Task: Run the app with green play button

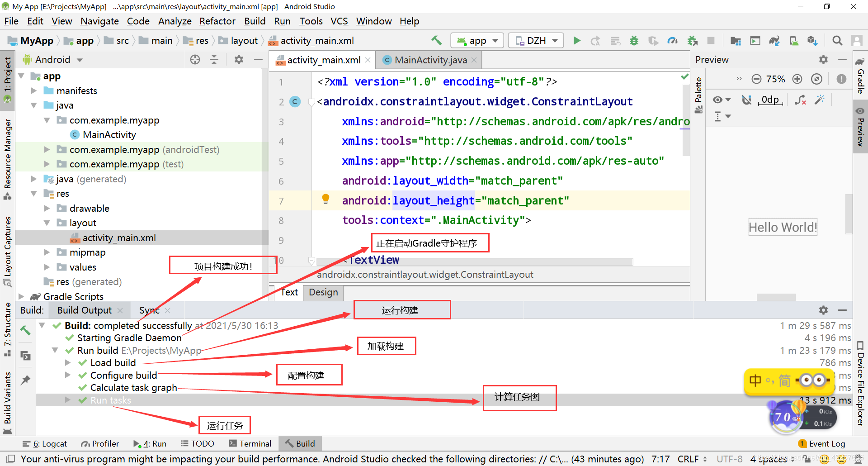Action: tap(577, 41)
